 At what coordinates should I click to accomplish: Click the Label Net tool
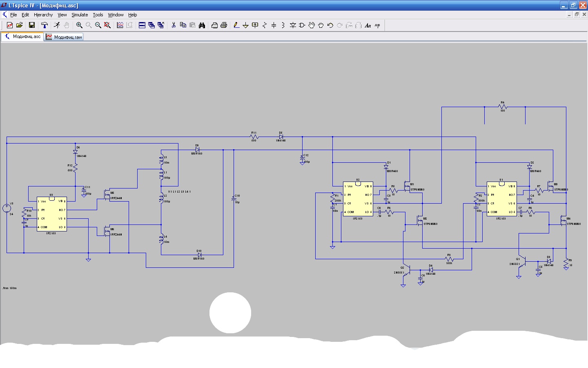(x=255, y=25)
